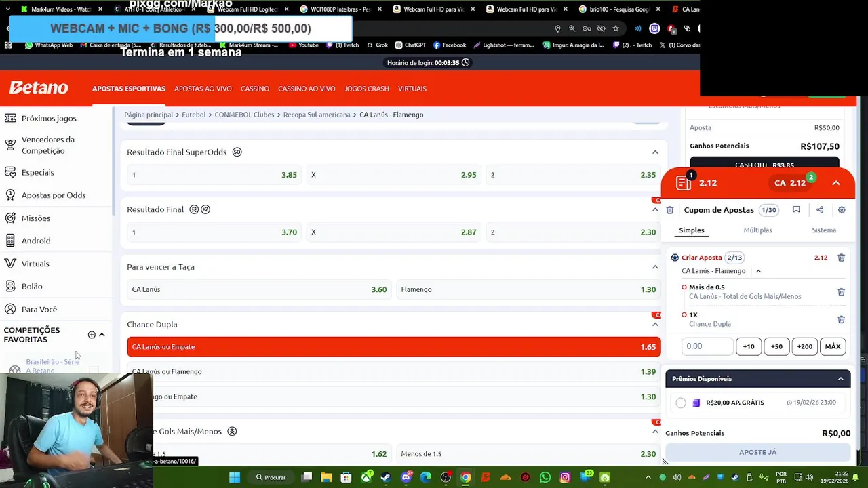Add a favorite competition with plus icon
Image resolution: width=868 pixels, height=488 pixels.
click(x=92, y=335)
